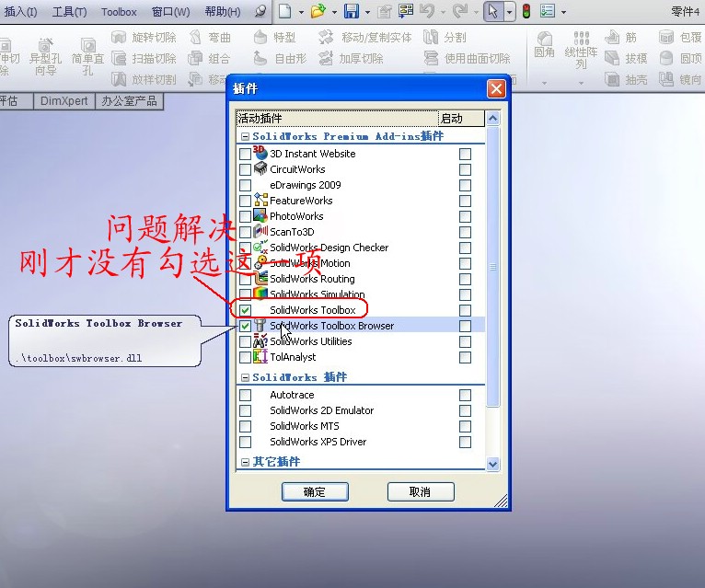Click the Undo arrow icon
The image size is (705, 588).
coord(427,11)
